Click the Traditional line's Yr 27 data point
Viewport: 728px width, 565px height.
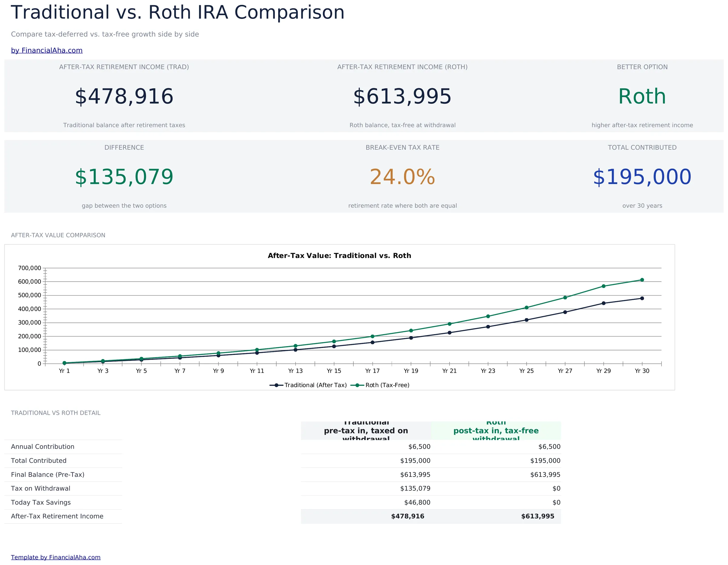(565, 312)
